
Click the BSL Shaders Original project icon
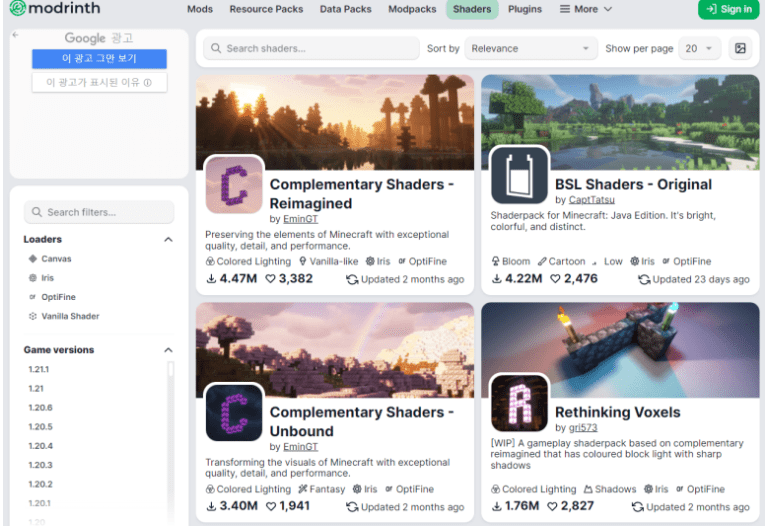[x=519, y=175]
